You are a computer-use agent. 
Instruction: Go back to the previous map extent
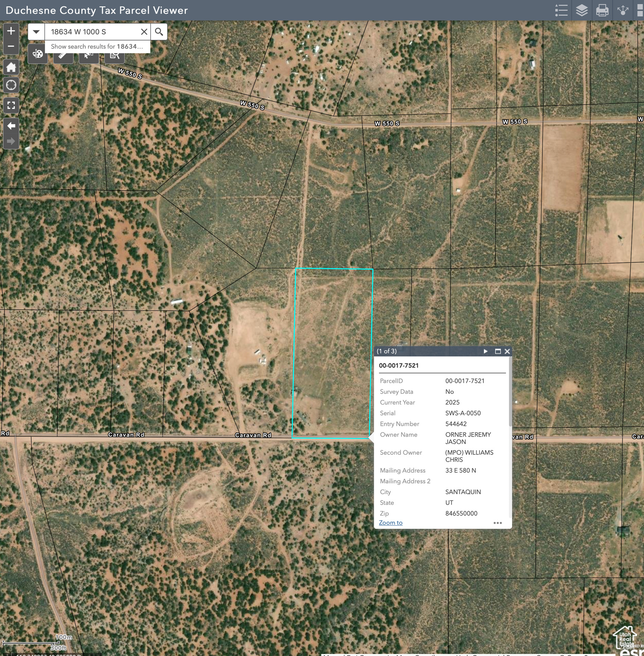pyautogui.click(x=11, y=126)
